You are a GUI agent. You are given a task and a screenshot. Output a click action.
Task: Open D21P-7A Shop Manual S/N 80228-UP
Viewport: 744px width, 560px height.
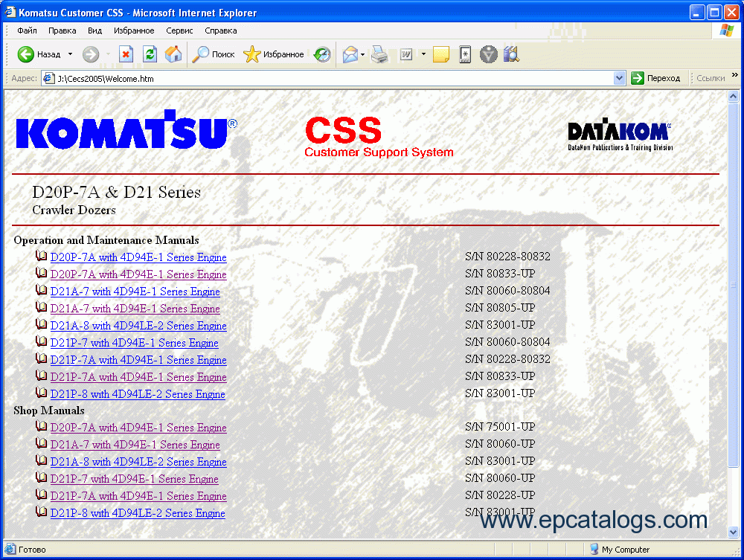click(138, 496)
